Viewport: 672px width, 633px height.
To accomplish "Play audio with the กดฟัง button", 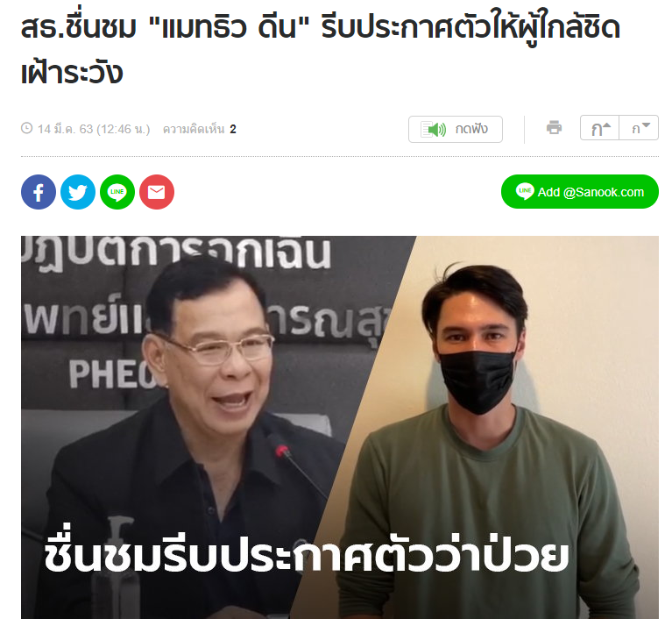I will coord(456,129).
